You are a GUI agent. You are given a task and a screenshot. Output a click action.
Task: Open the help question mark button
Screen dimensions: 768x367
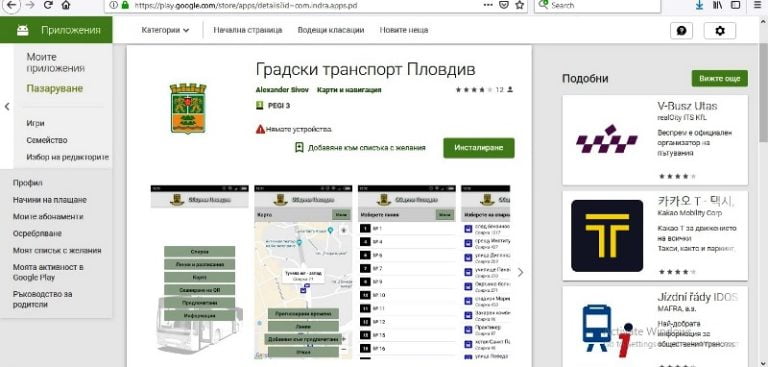681,30
